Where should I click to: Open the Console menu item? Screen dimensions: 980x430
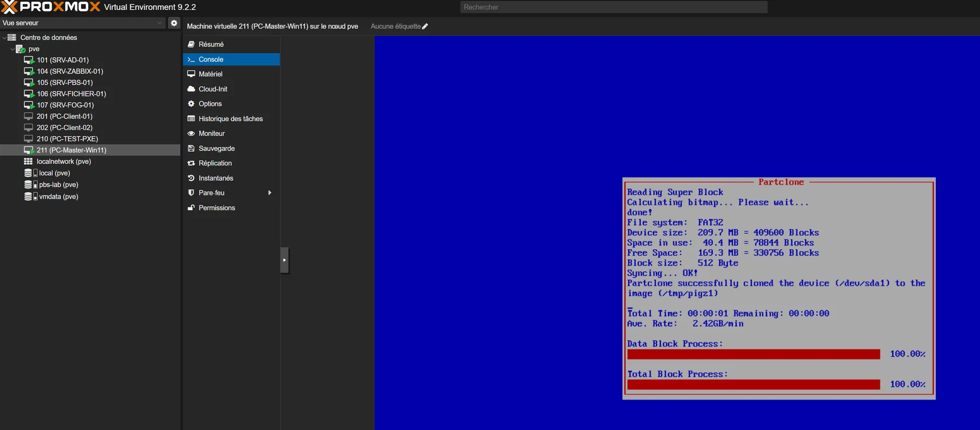point(231,59)
